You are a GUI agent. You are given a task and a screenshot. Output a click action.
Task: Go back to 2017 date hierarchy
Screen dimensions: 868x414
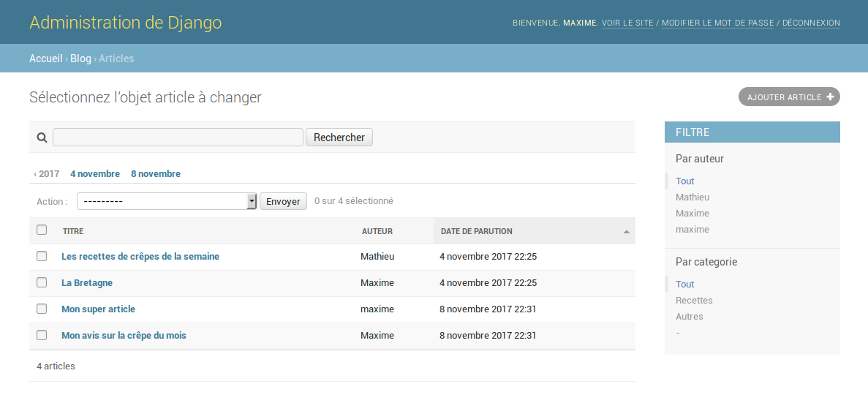47,174
